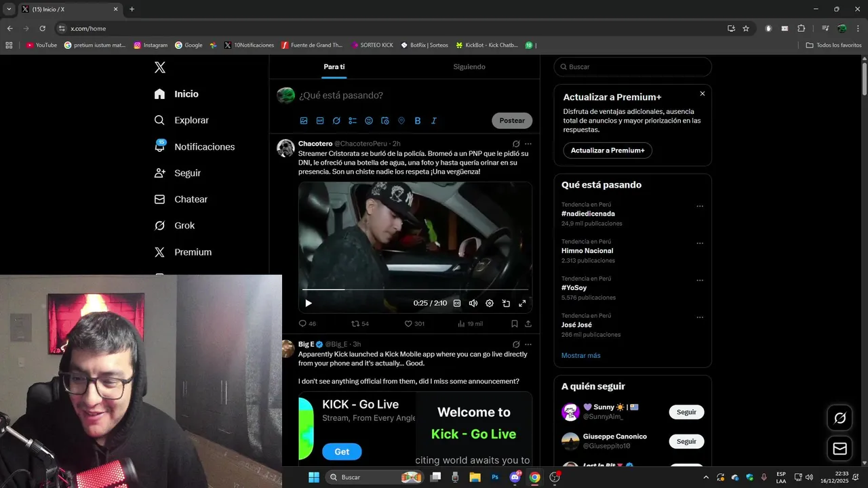Open options for José José trend
Viewport: 868px width, 488px height.
tap(700, 317)
